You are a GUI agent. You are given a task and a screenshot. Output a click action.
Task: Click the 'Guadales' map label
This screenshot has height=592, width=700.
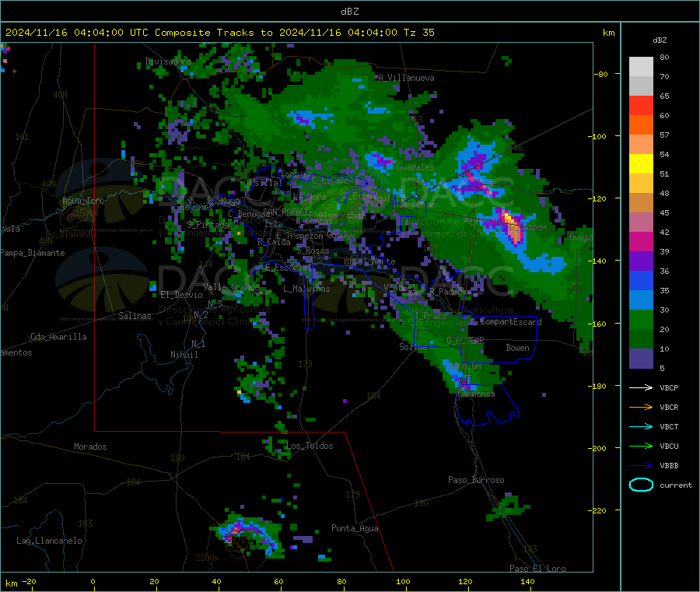[x=415, y=167]
